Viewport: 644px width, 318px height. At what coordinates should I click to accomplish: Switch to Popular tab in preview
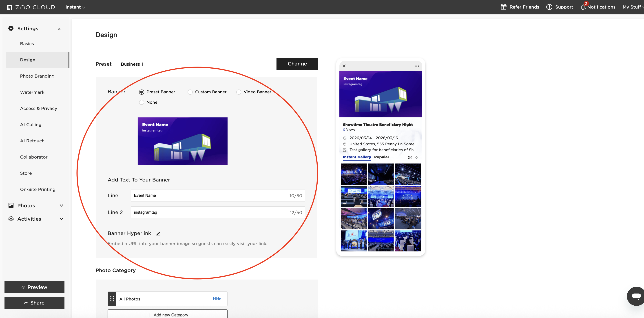click(381, 157)
